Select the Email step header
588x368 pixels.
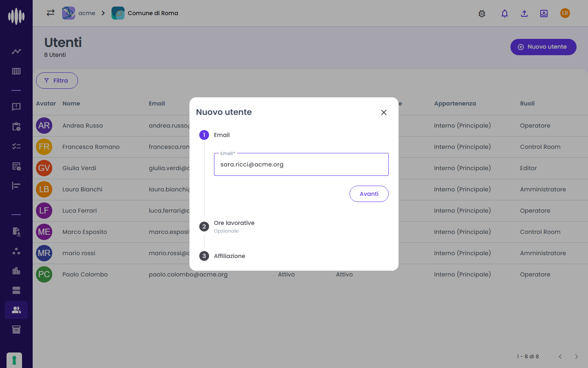[214, 135]
